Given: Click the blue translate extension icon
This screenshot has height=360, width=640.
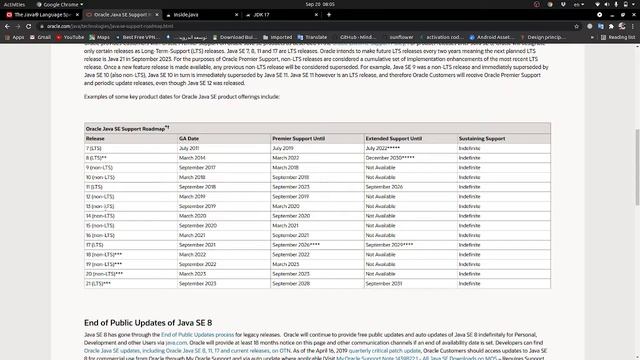Looking at the screenshot, I should (600, 26).
